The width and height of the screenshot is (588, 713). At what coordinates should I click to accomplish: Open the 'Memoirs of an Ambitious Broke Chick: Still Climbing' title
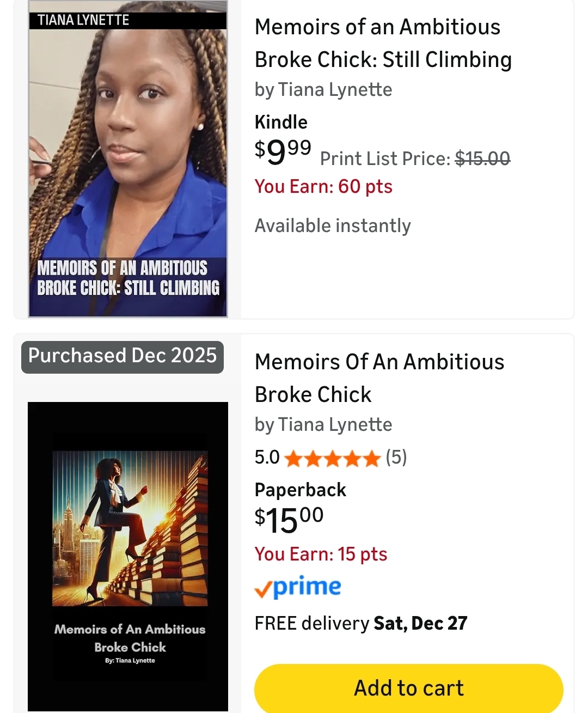[383, 43]
